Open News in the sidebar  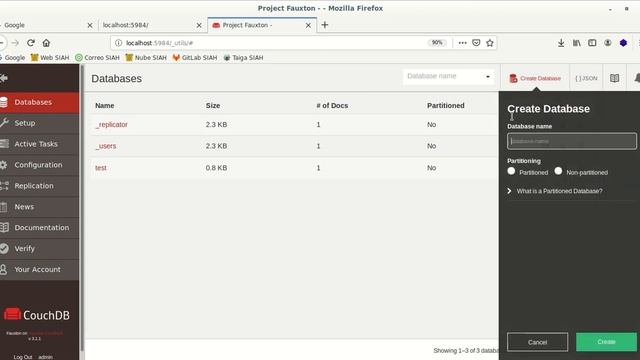coord(40,207)
